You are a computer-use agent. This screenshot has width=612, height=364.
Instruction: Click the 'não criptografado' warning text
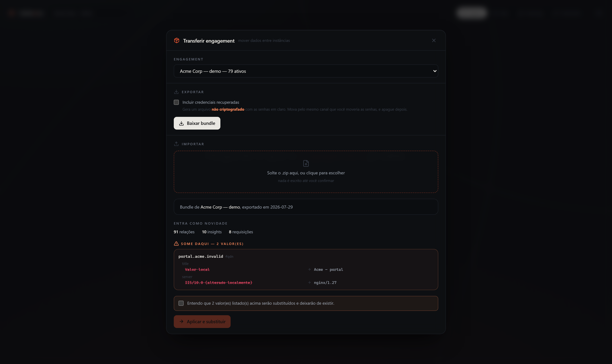pos(228,109)
